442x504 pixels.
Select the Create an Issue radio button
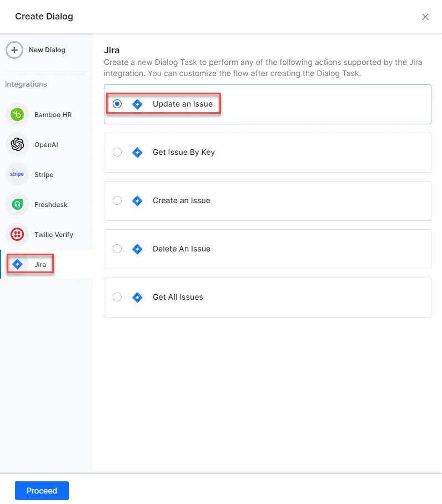pyautogui.click(x=117, y=200)
